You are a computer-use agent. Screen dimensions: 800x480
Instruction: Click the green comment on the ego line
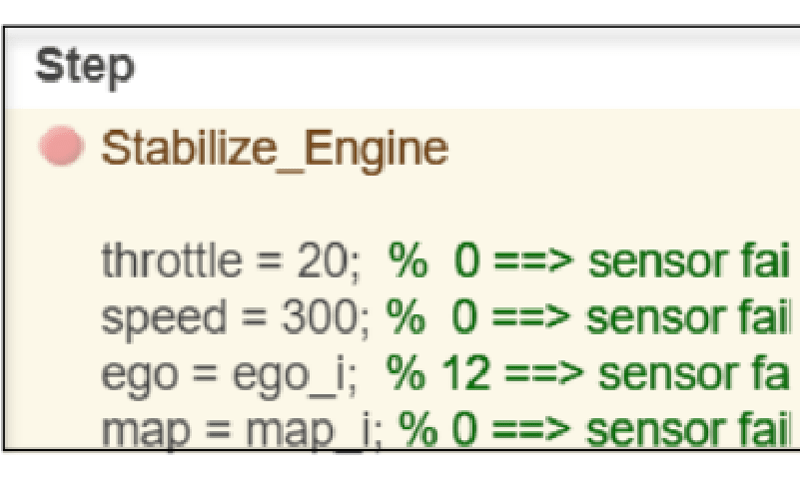pos(590,374)
